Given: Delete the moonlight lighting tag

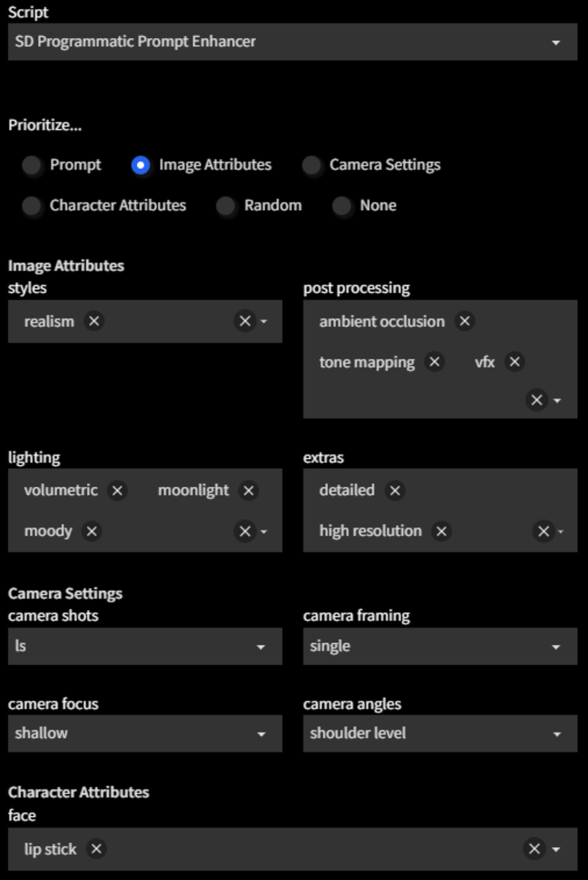Looking at the screenshot, I should 249,490.
